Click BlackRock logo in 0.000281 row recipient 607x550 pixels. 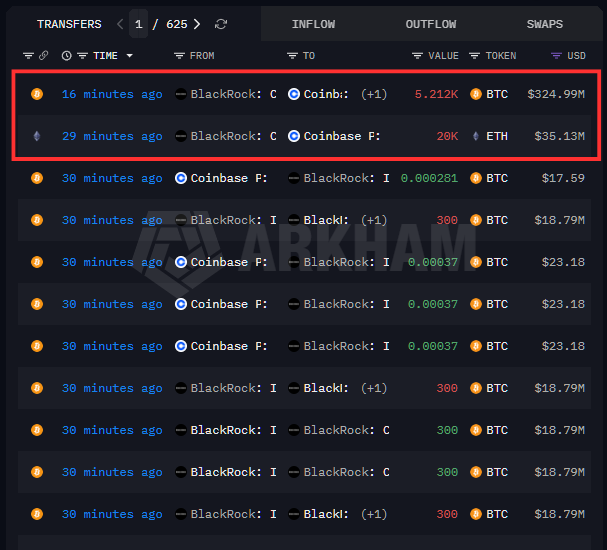(x=294, y=178)
